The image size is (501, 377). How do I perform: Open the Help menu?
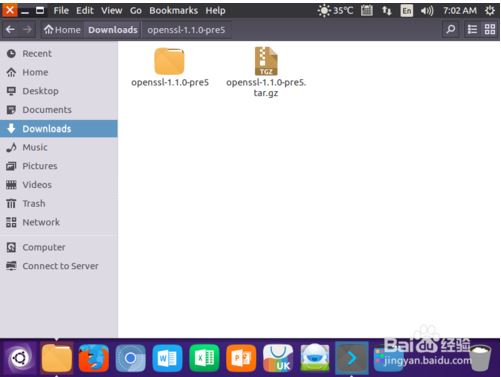(x=215, y=11)
